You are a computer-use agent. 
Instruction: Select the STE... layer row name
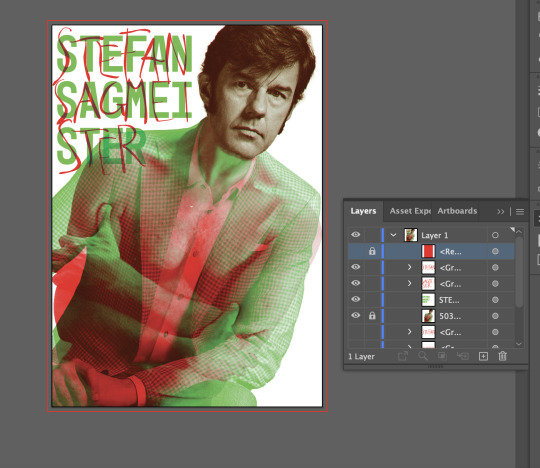click(449, 300)
